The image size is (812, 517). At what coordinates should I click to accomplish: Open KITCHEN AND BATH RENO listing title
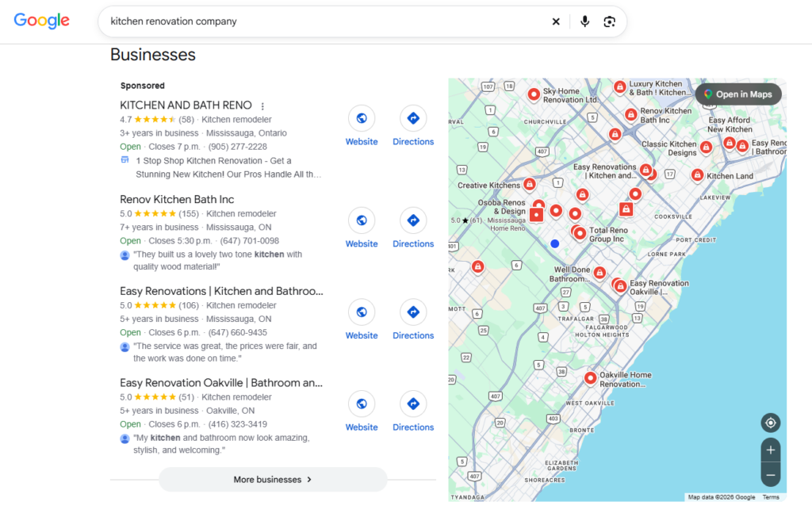186,105
